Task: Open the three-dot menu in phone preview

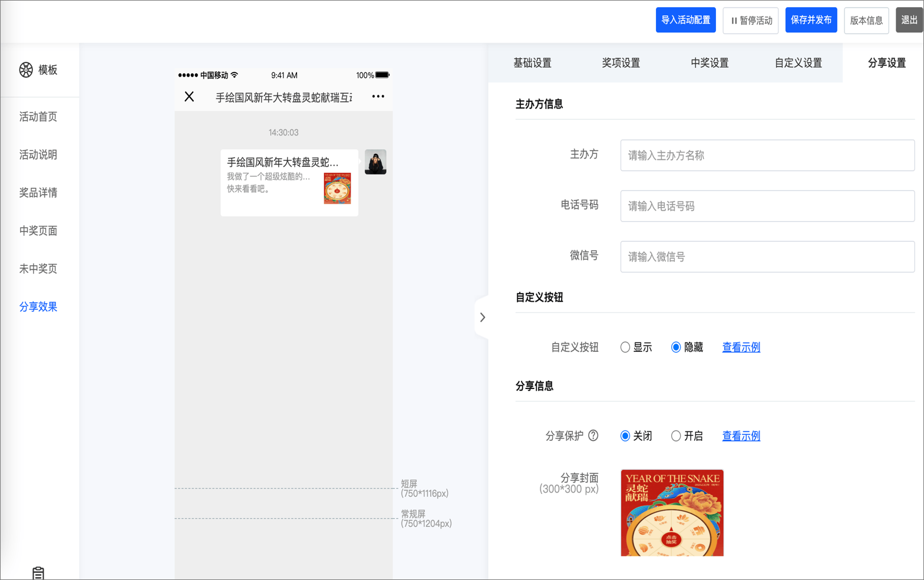Action: (x=378, y=97)
